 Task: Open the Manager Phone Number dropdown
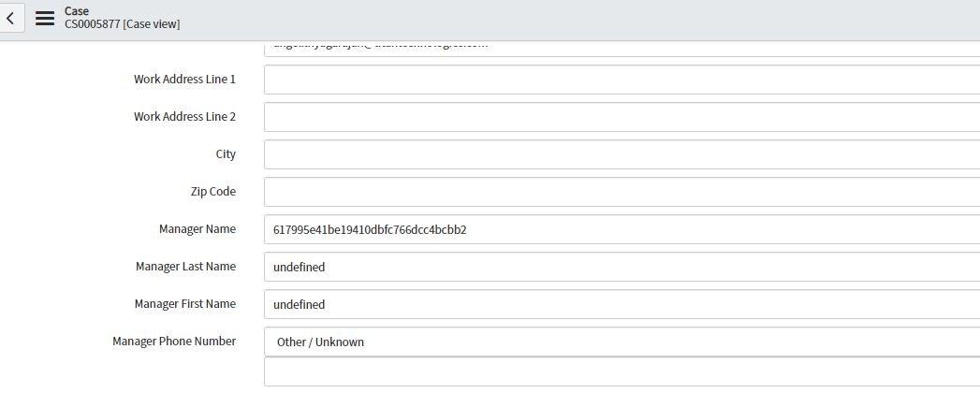point(622,342)
